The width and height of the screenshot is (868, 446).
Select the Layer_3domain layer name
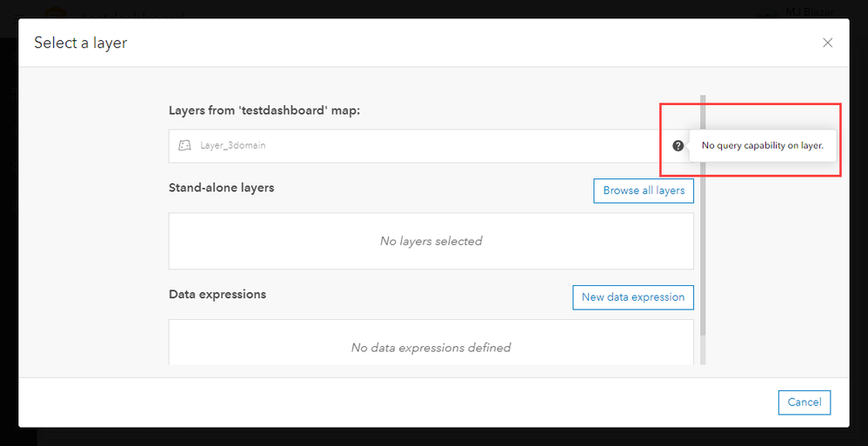(233, 146)
